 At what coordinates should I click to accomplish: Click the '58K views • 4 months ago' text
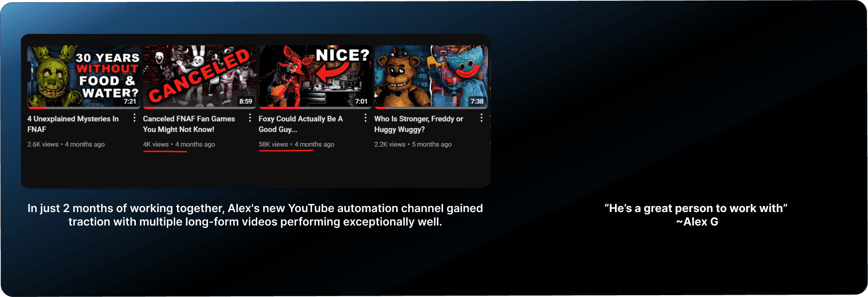(x=297, y=144)
